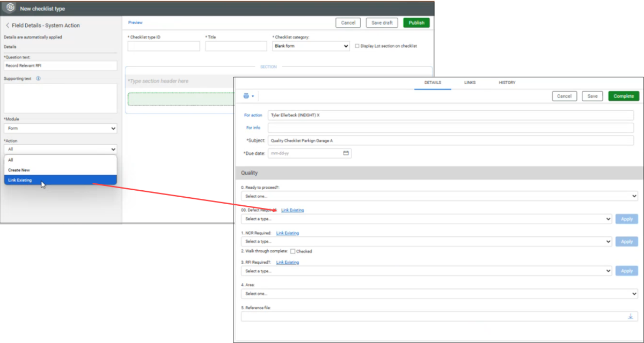Click the green Publish button
644x343 pixels.
(x=416, y=23)
